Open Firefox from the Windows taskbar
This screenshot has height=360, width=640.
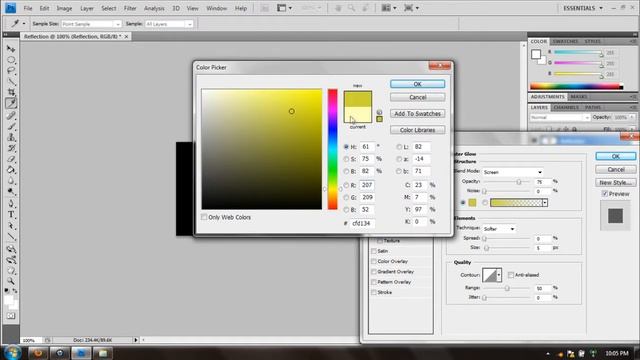click(x=38, y=353)
